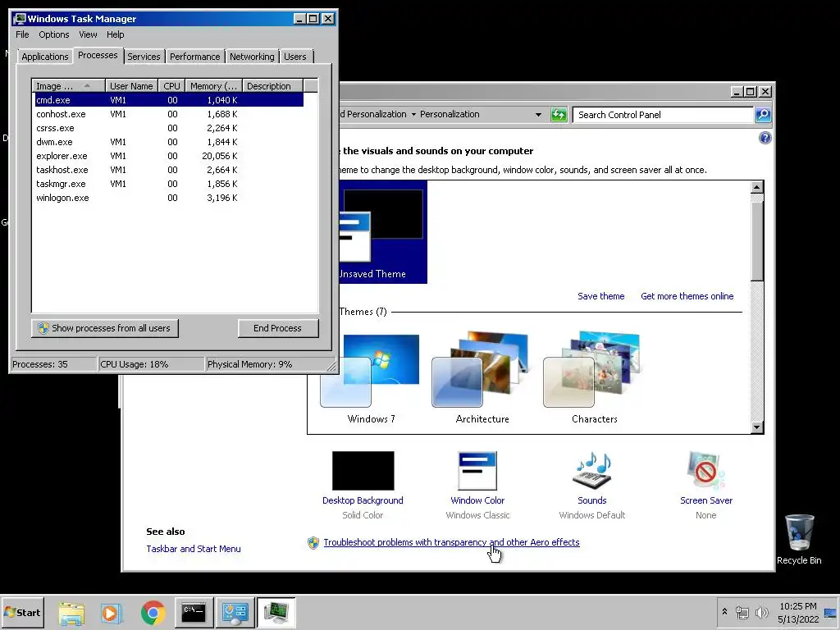The width and height of the screenshot is (840, 630).
Task: Switch to the Performance tab
Action: [195, 57]
